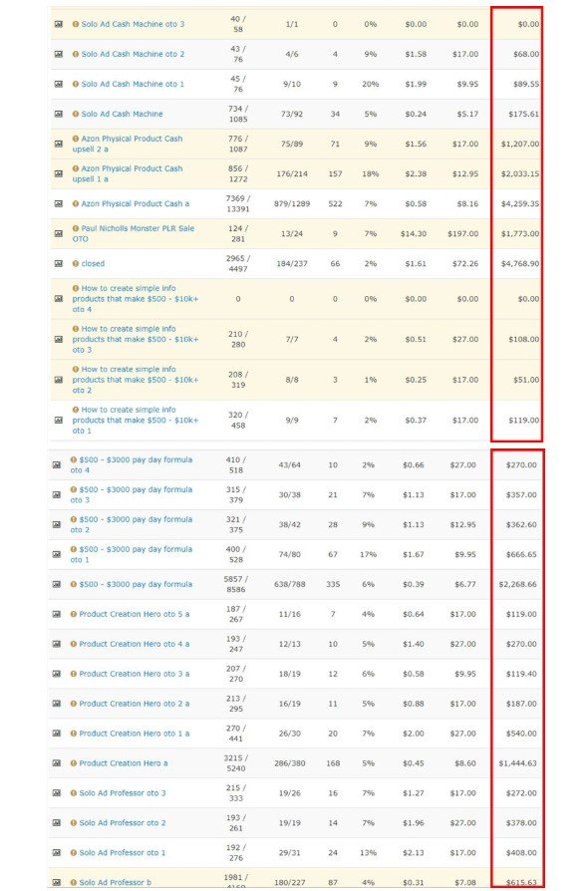Open stats chart icon for Solo Ad Cash Machine oto 2
Image resolution: width=588 pixels, height=891 pixels.
(59, 54)
